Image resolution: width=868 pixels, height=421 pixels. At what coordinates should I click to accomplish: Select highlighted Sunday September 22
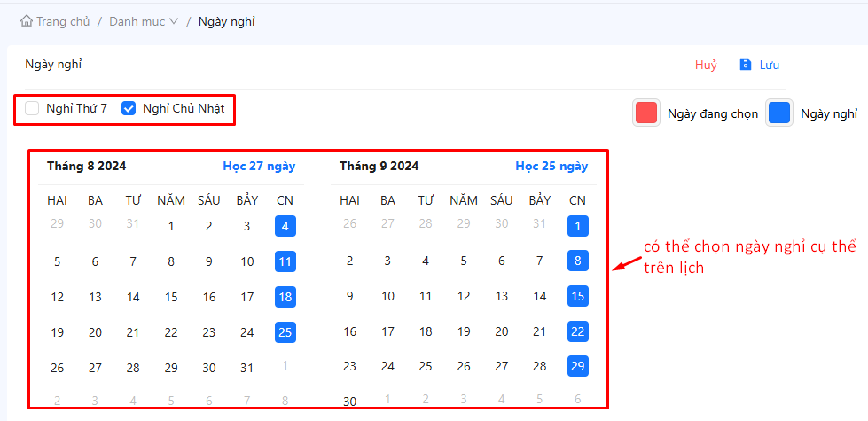pos(577,332)
